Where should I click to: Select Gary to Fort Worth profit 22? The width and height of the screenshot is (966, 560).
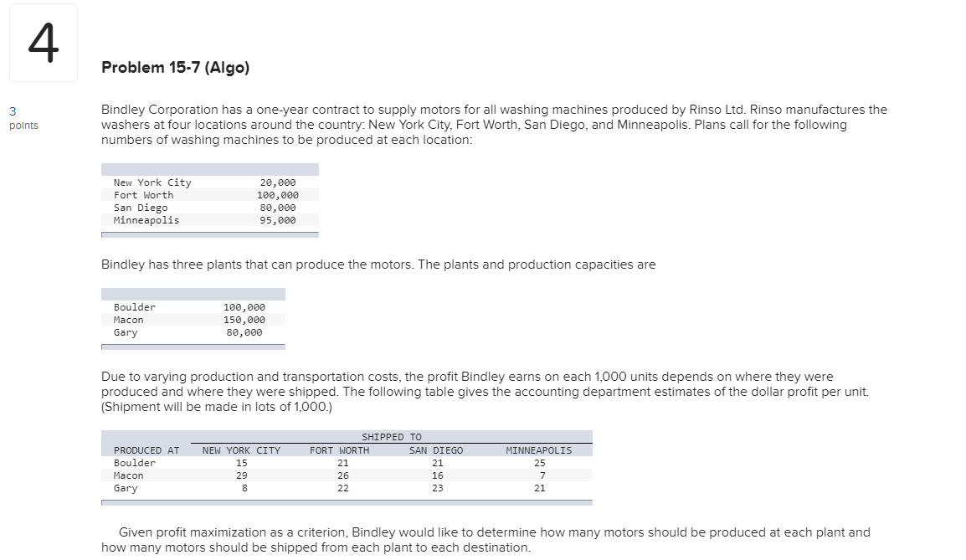coord(343,488)
